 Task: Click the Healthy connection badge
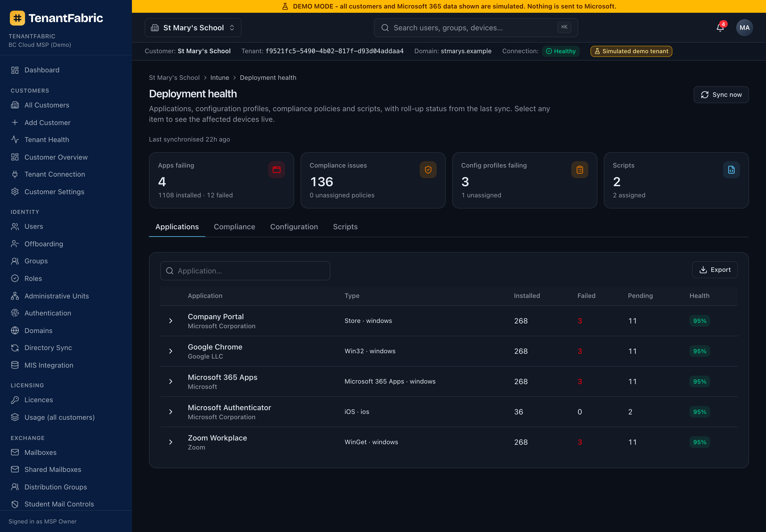click(561, 51)
